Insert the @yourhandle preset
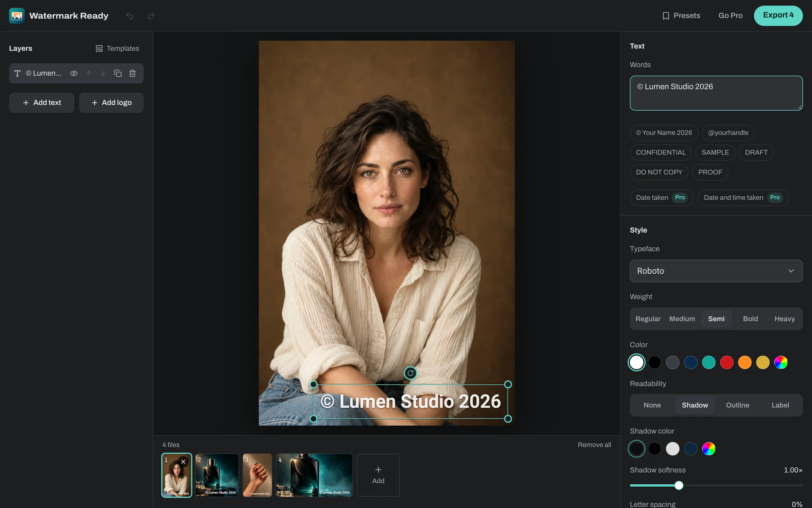The width and height of the screenshot is (812, 508). (x=728, y=133)
